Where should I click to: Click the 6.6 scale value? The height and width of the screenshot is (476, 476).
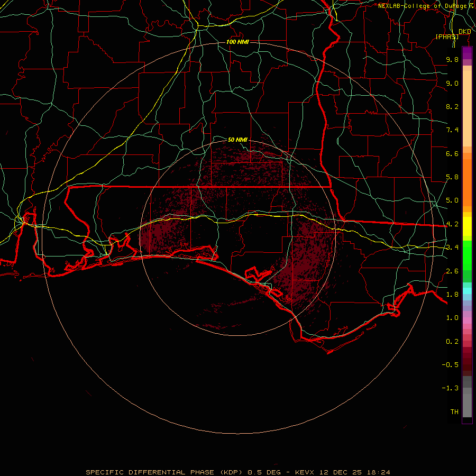pyautogui.click(x=452, y=153)
